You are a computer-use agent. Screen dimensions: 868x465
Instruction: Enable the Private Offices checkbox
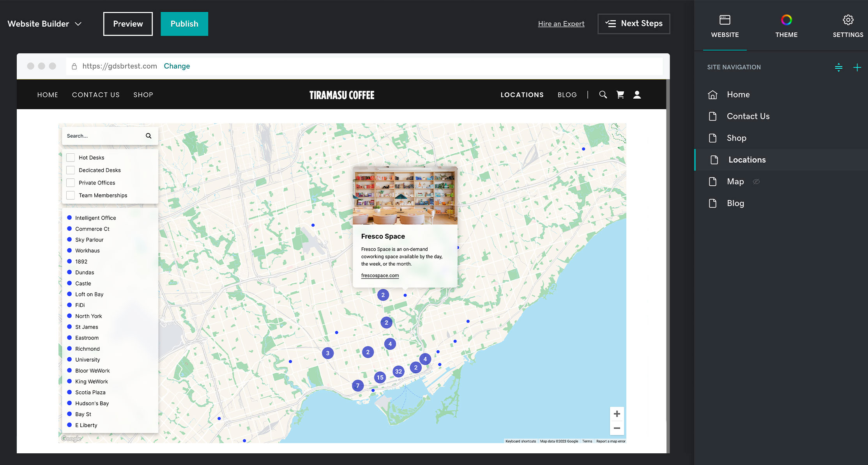[x=71, y=182]
